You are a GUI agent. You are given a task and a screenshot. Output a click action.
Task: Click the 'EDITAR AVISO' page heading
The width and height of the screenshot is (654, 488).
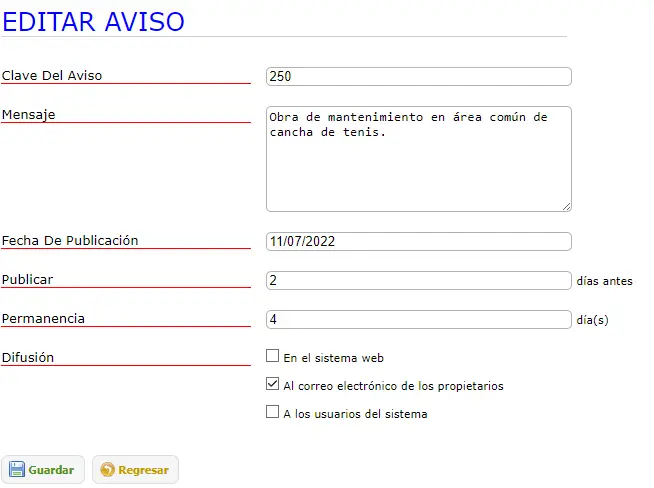pos(93,22)
